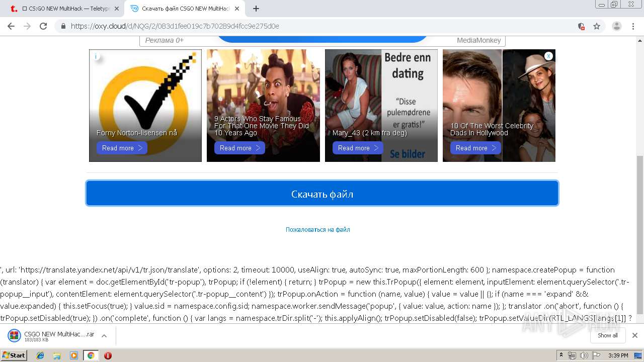Go forward to the next page
Image resolution: width=644 pixels, height=362 pixels.
coord(27,26)
